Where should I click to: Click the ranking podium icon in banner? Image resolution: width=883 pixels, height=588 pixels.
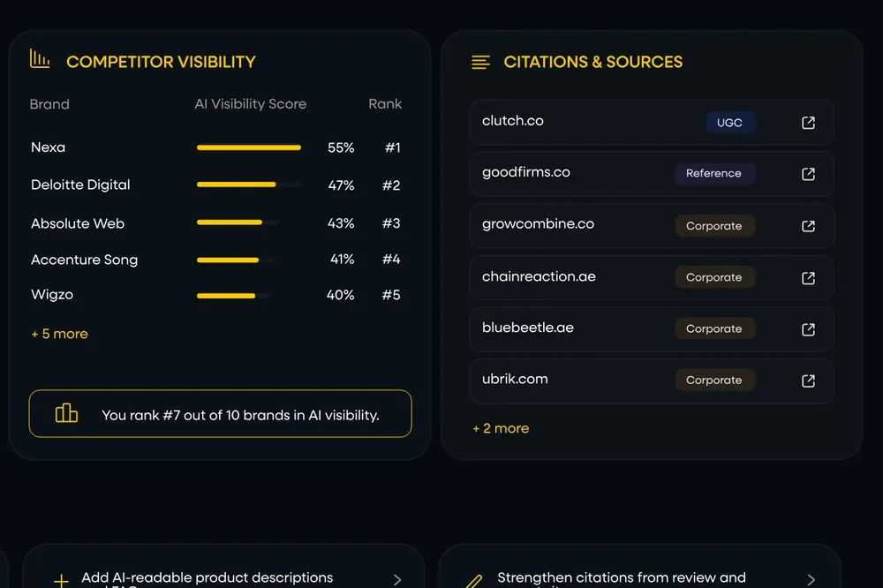click(x=66, y=413)
